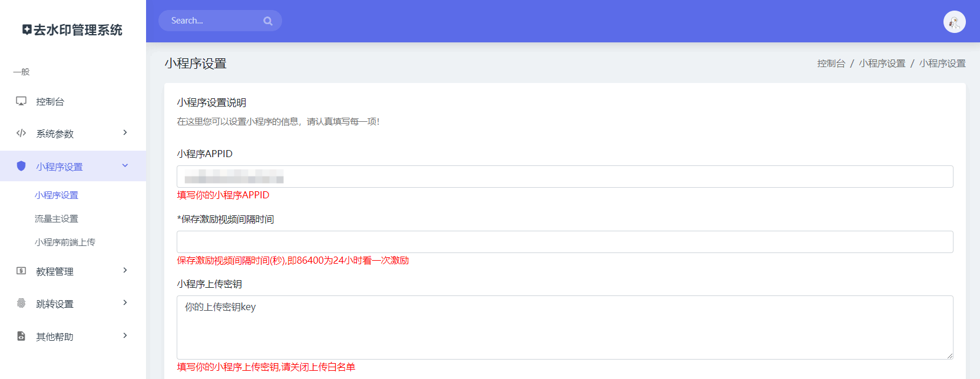Go to 流量主设置 submenu item
The height and width of the screenshot is (379, 980).
57,218
